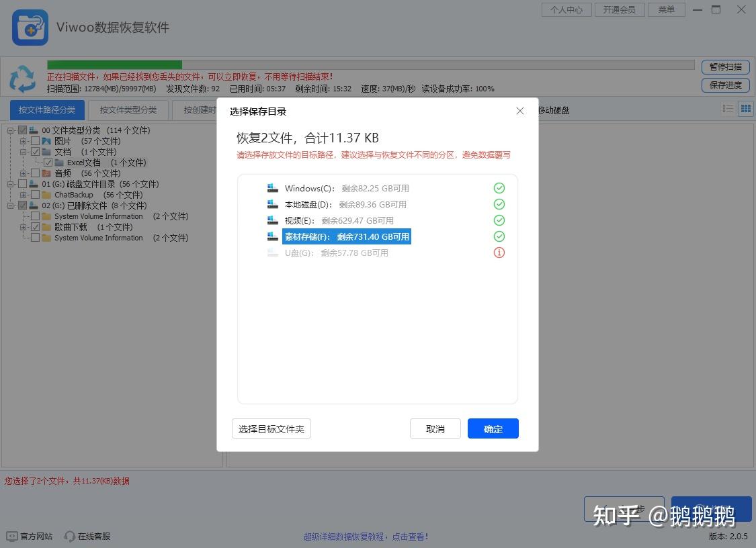Click the 图片 pictures folder icon
Screen dimensions: 756x548
46,141
